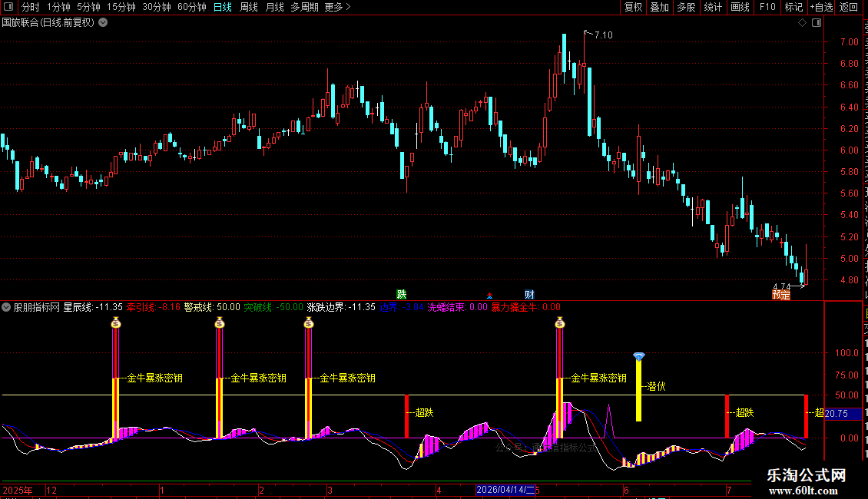Click the green 跌 marker
Screen dimensions: 868x499
point(401,294)
